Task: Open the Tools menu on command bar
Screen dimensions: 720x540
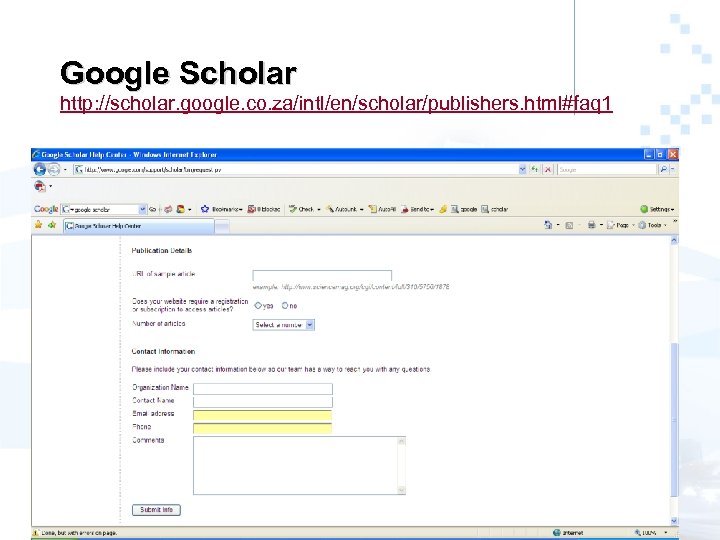Action: tap(652, 225)
